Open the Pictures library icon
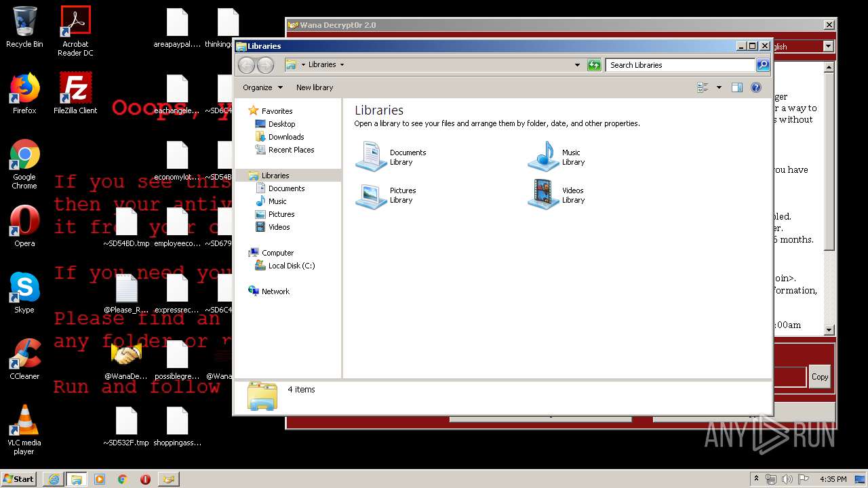 [371, 195]
